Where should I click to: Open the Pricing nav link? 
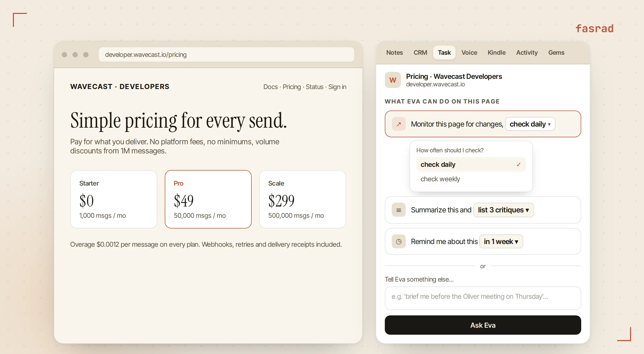coord(292,87)
